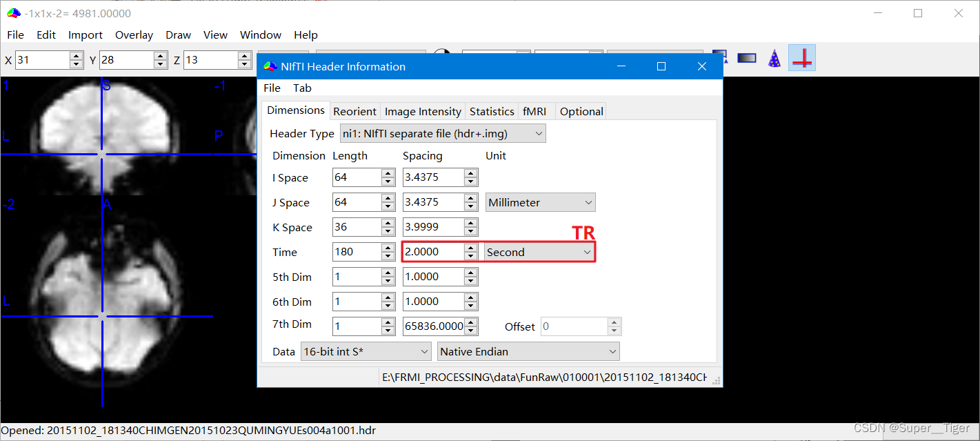Open the Millimeter spatial unit dropdown

click(541, 202)
